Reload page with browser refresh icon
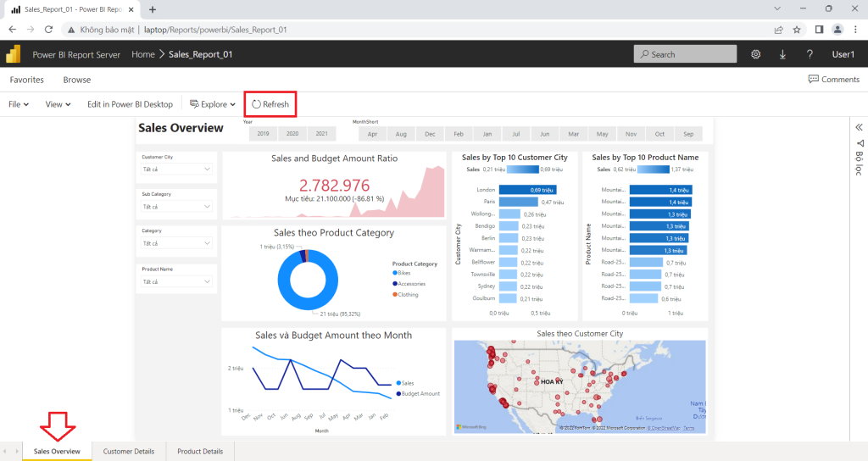The width and height of the screenshot is (868, 461). 48,30
